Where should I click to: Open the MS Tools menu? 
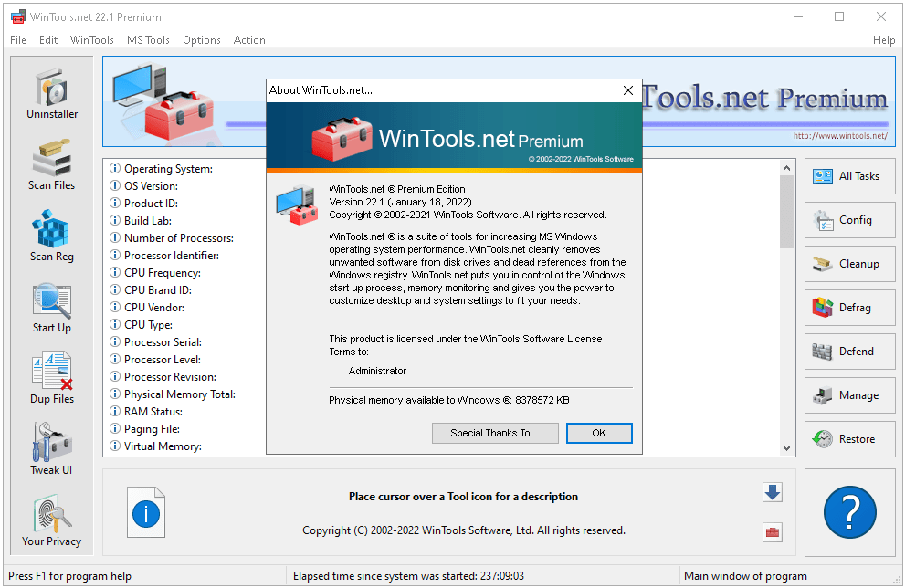pos(148,40)
